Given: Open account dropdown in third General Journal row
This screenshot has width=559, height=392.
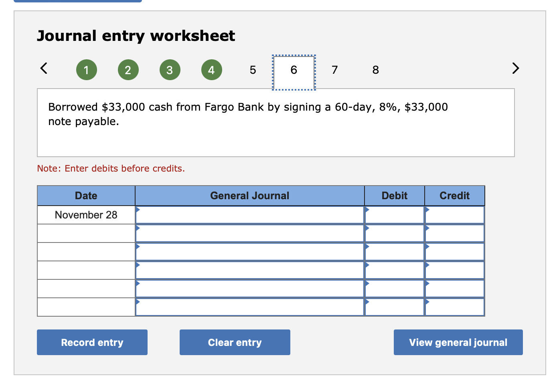Looking at the screenshot, I should click(x=138, y=247).
